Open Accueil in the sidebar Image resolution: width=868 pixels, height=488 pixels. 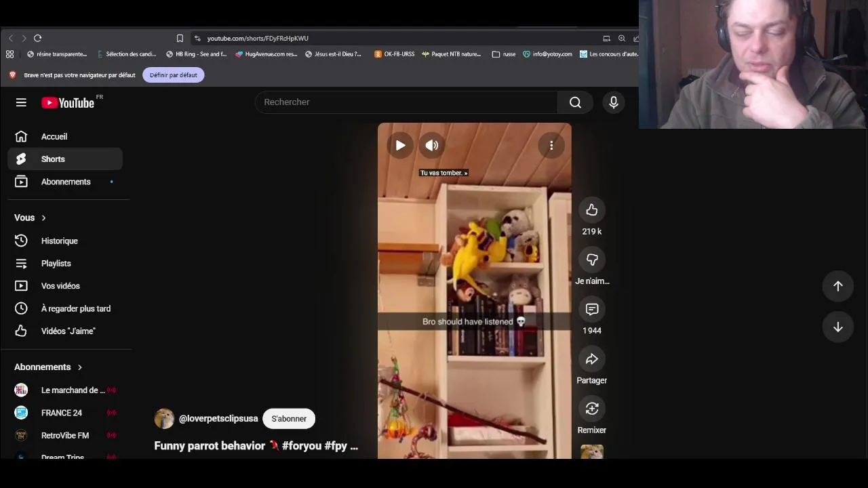65,136
